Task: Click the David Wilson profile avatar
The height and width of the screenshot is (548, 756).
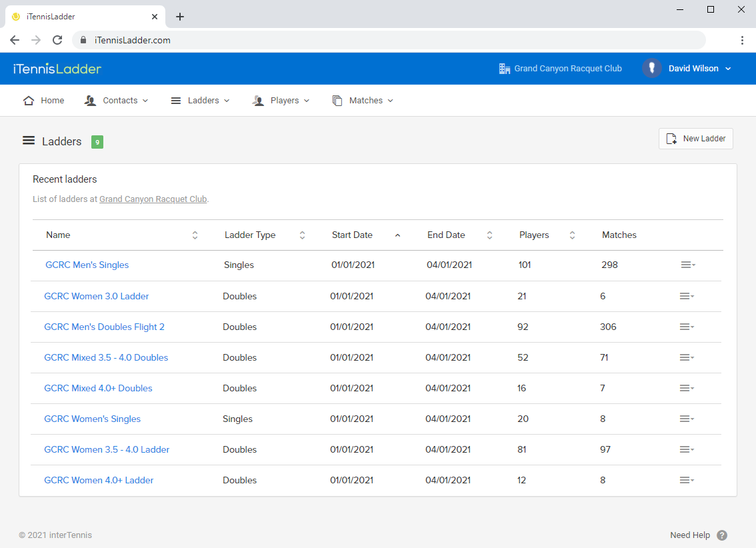Action: point(651,68)
